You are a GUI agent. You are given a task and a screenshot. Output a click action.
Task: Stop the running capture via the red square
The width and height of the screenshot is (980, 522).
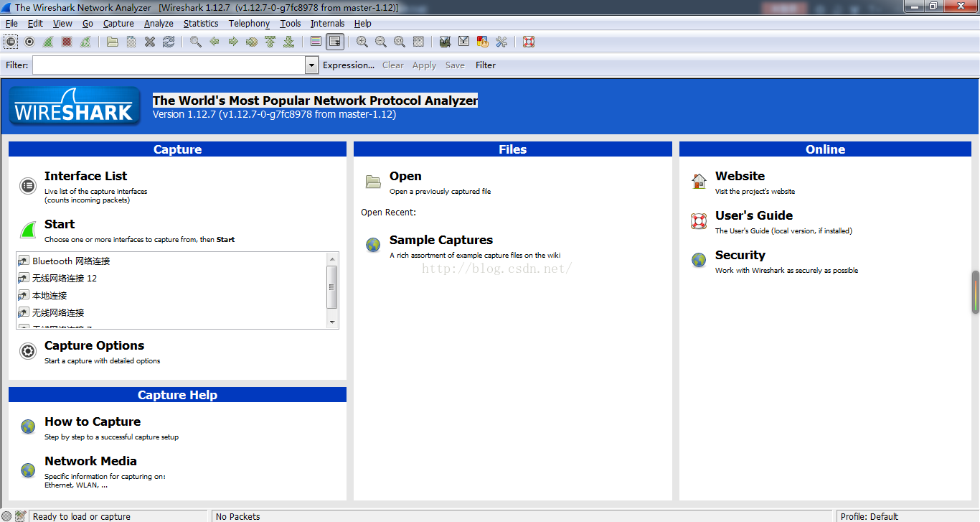pos(67,42)
